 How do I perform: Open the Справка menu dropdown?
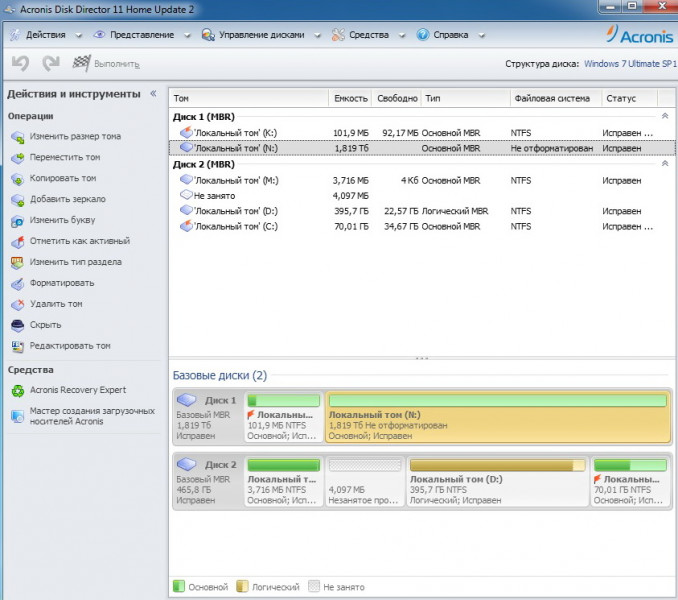pyautogui.click(x=443, y=35)
